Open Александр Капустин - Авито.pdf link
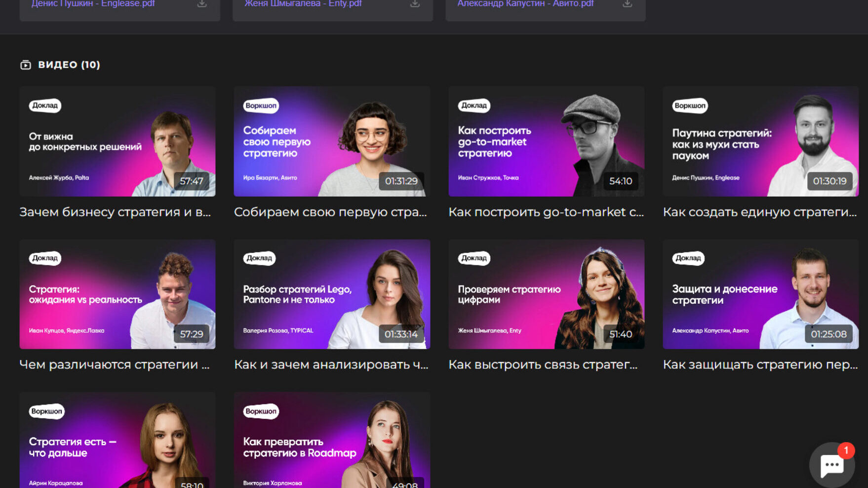The height and width of the screenshot is (488, 868). pos(525,4)
